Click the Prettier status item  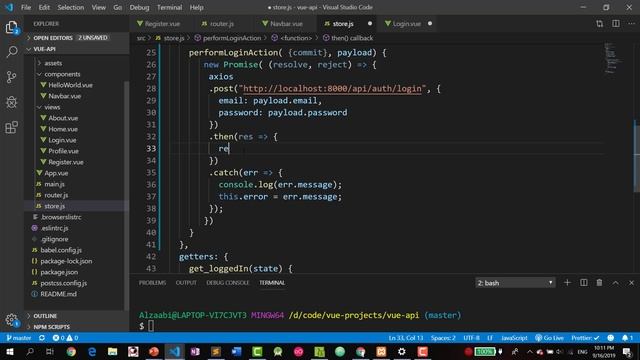pyautogui.click(x=585, y=338)
